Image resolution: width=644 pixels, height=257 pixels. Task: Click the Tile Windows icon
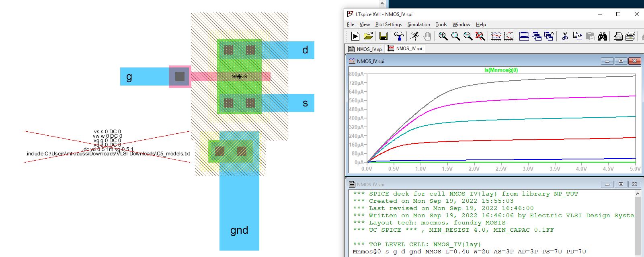coord(524,36)
